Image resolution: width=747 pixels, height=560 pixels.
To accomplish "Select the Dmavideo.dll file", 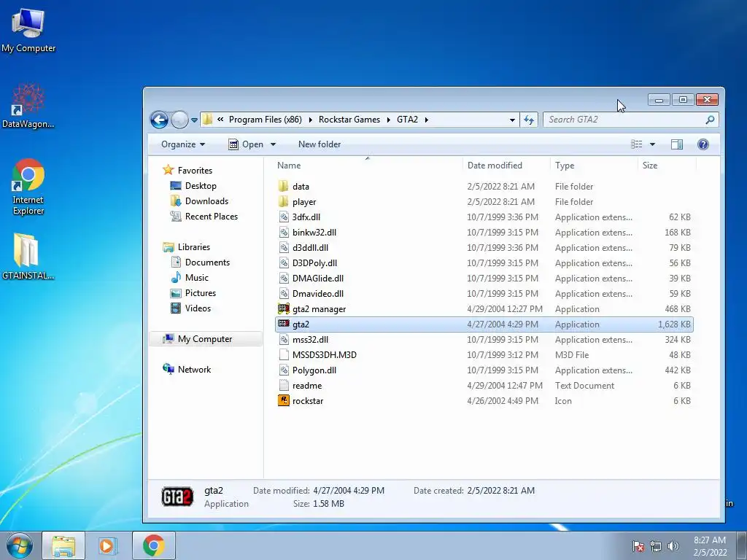I will [484, 294].
